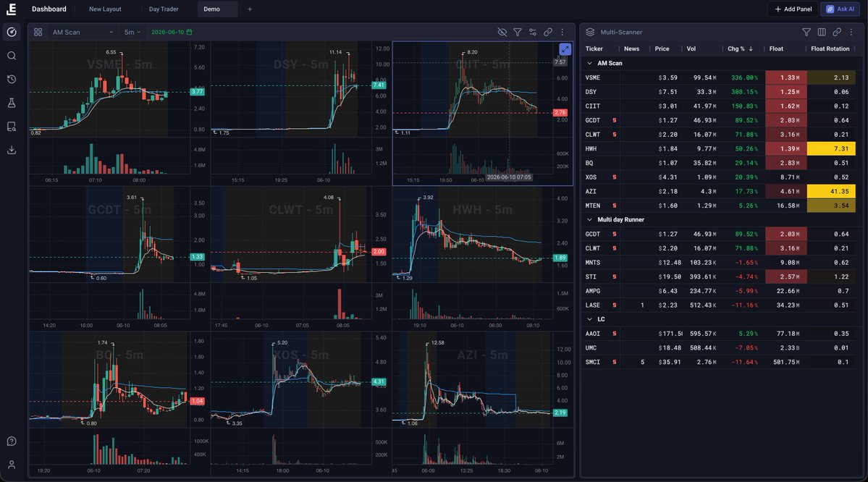Add a new layout tab with plus
Image resolution: width=868 pixels, height=482 pixels.
[x=250, y=9]
